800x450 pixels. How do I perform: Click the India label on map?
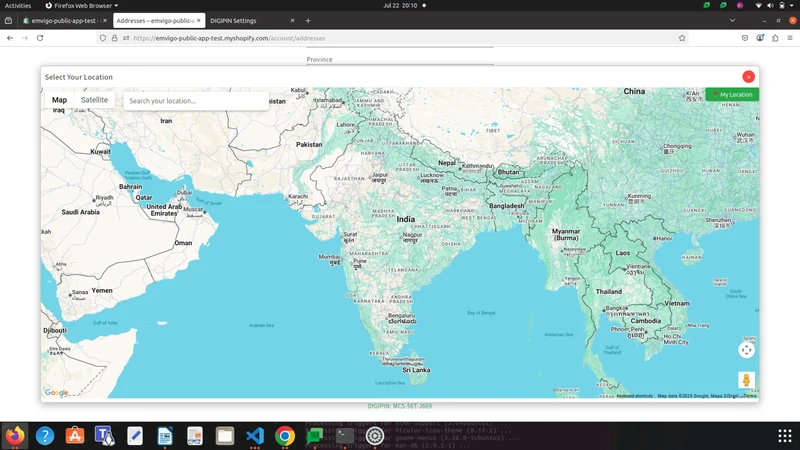tap(406, 219)
